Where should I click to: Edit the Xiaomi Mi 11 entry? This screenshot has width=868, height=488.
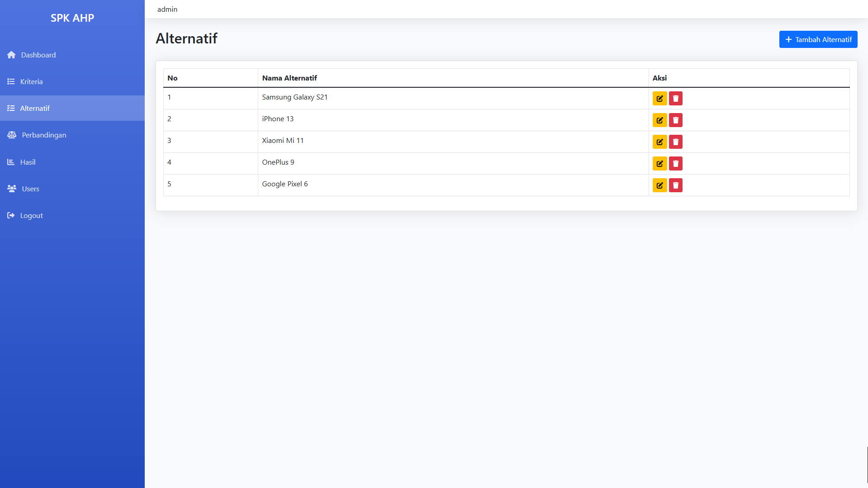[659, 142]
